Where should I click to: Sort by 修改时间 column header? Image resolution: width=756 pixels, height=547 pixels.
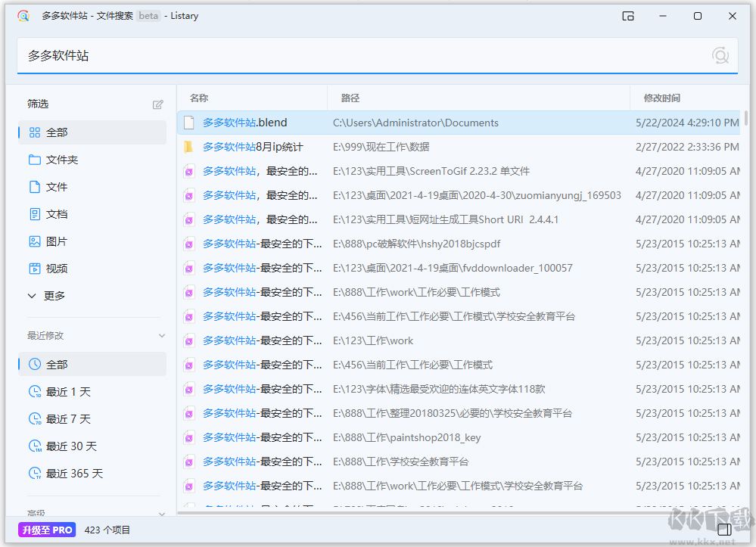(661, 98)
